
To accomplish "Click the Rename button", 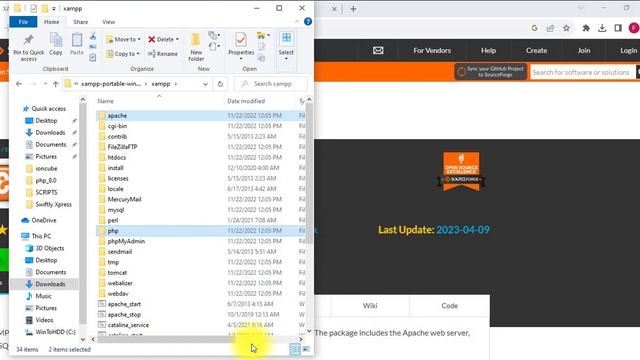I will pos(162,53).
